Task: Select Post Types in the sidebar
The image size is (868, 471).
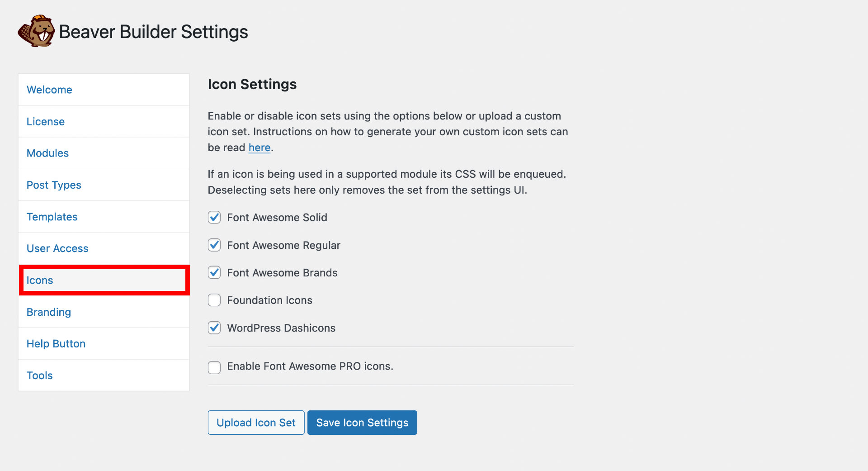Action: coord(54,185)
